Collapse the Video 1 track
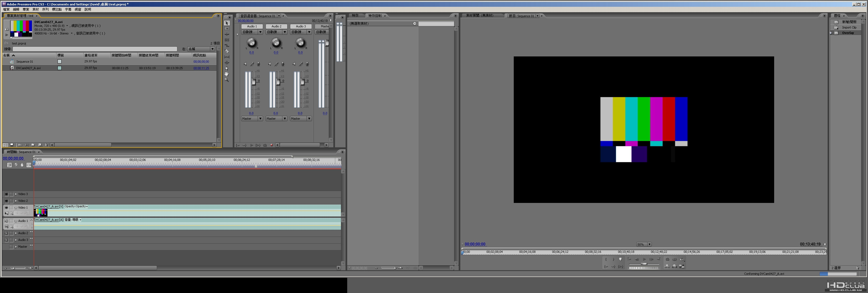This screenshot has width=868, height=293. click(x=16, y=208)
